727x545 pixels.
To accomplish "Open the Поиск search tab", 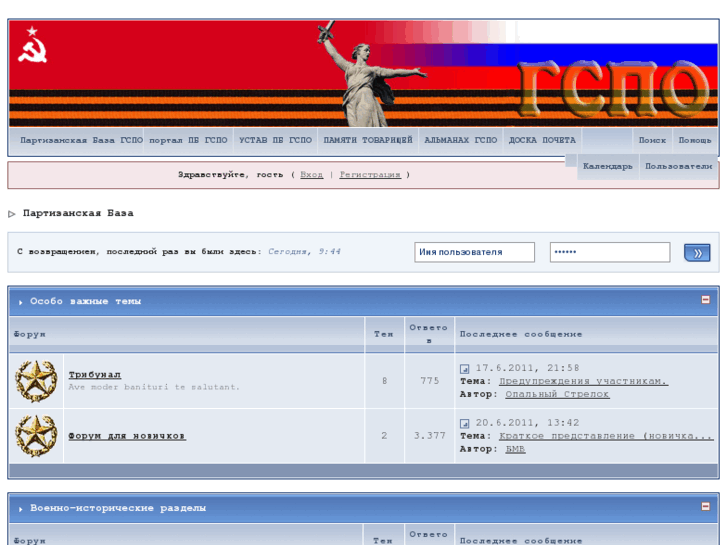I will (x=652, y=140).
